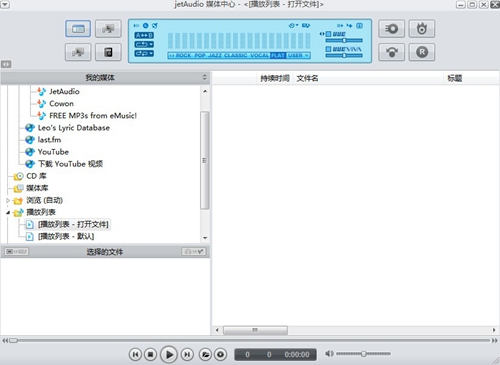
Task: Click the burn CD flame button
Action: 422,29
